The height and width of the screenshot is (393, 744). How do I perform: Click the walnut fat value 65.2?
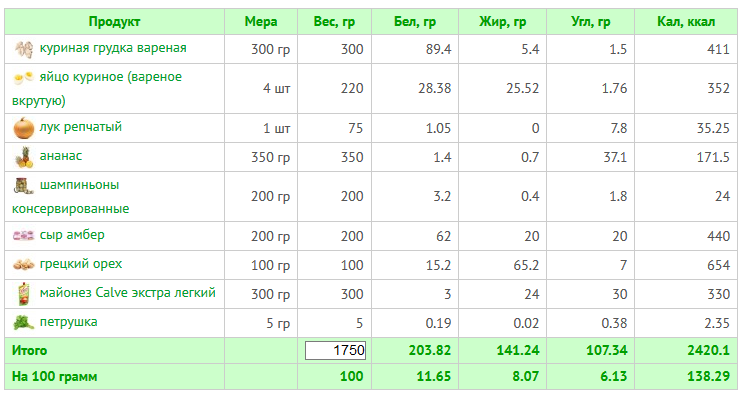[526, 265]
